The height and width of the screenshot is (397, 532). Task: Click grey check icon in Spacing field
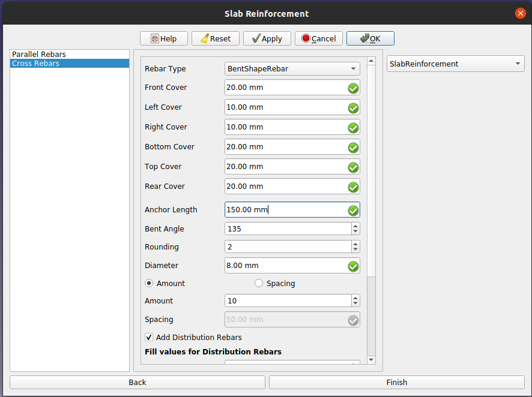353,320
